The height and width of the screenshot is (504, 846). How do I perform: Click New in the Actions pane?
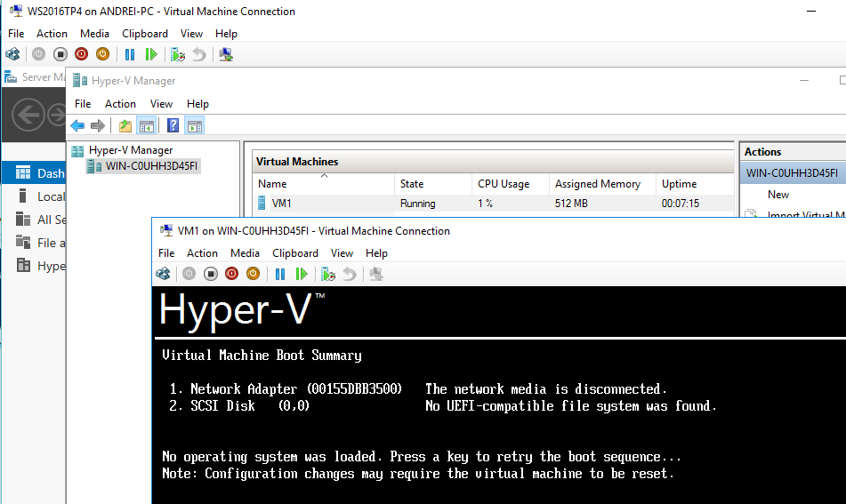tap(778, 194)
